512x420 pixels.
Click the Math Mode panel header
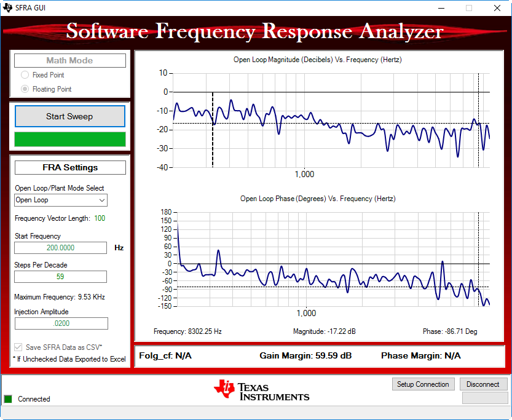tap(69, 60)
